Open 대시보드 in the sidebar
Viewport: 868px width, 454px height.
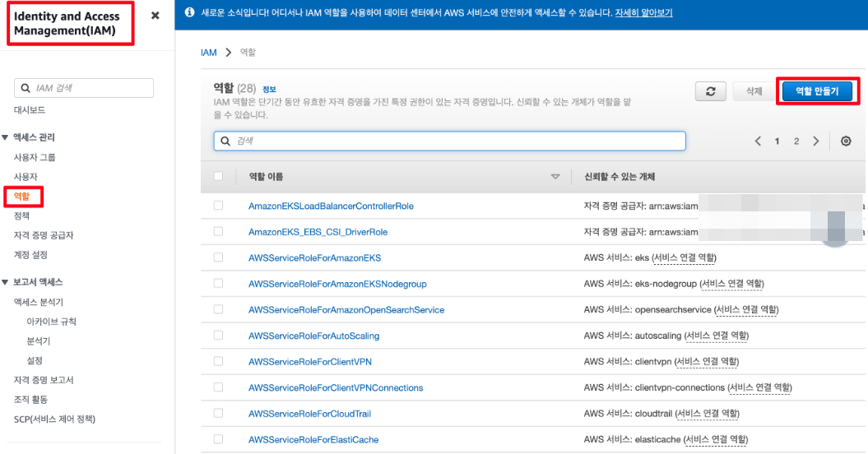30,110
